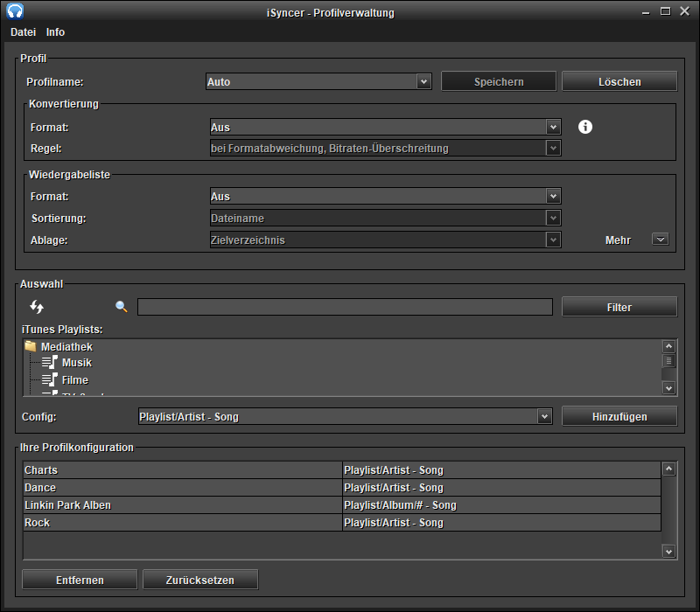Open the Datei menu
700x612 pixels.
pos(24,32)
